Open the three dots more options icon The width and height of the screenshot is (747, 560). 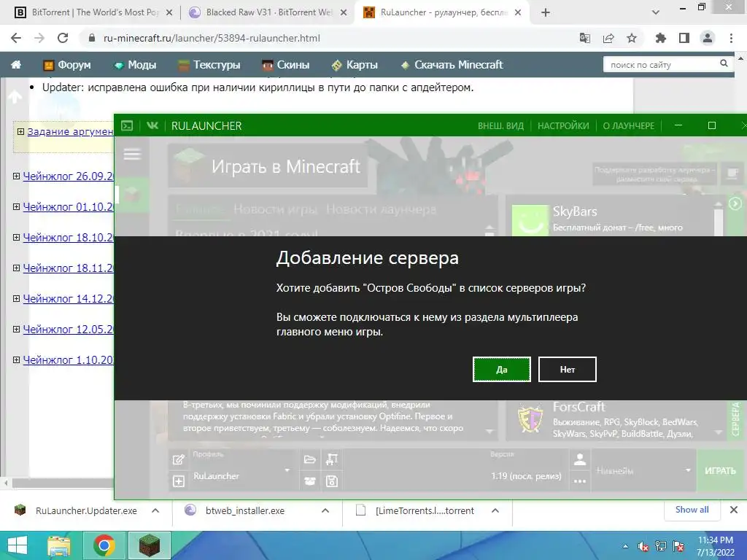(580, 481)
